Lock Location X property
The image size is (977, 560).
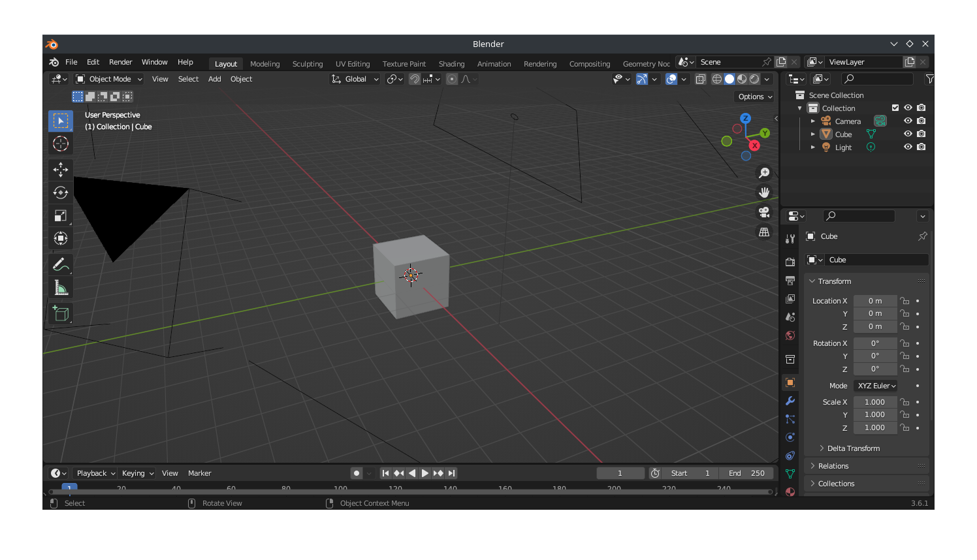click(x=905, y=301)
